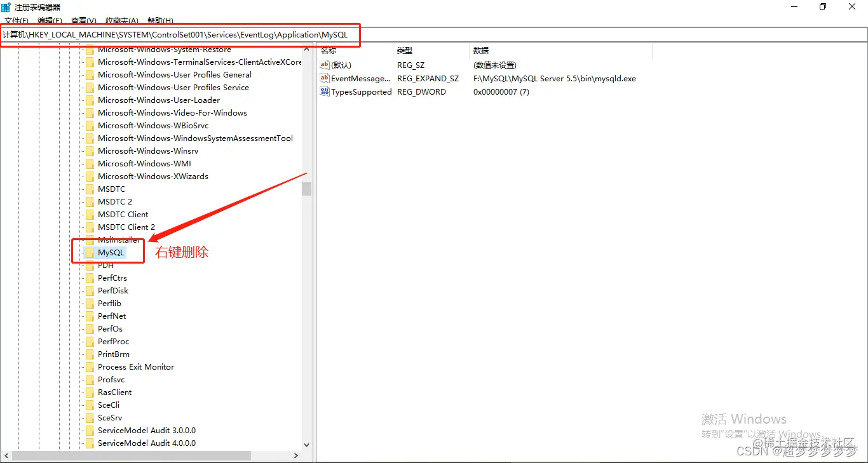Click the tree pane vertical scrollbar thumb
Image resolution: width=868 pixels, height=463 pixels.
[x=306, y=189]
